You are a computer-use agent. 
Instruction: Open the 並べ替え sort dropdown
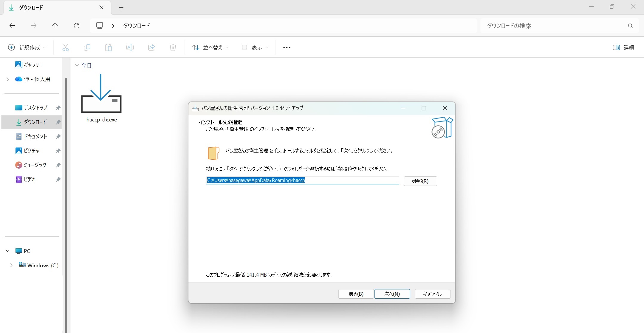210,47
